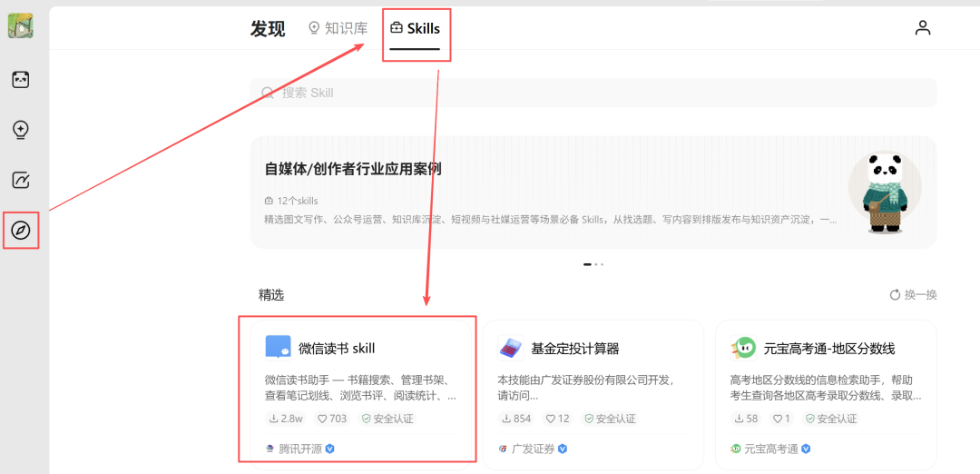Refresh the featured list with 换一换
Screen dimensions: 980x474
(913, 295)
